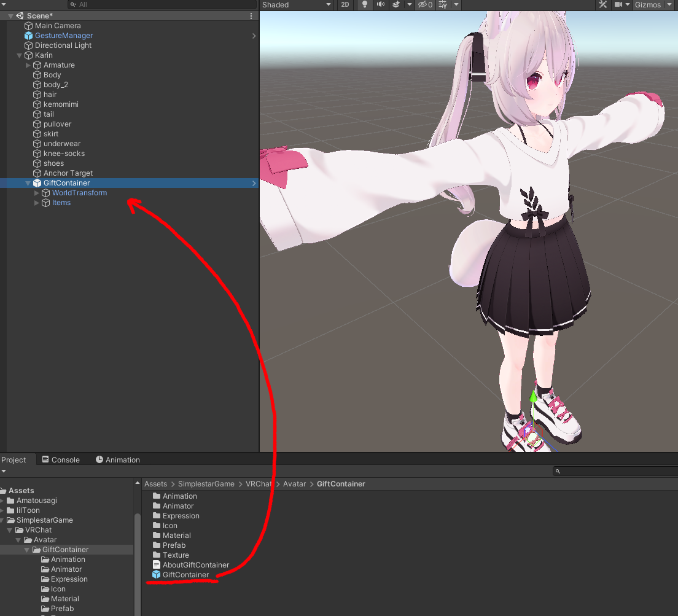This screenshot has width=678, height=616.
Task: Expand the Items node under GiftContainer
Action: [37, 203]
